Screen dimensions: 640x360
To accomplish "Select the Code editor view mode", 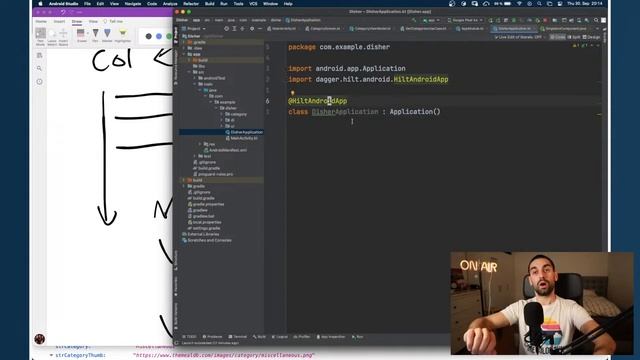I will tap(558, 37).
